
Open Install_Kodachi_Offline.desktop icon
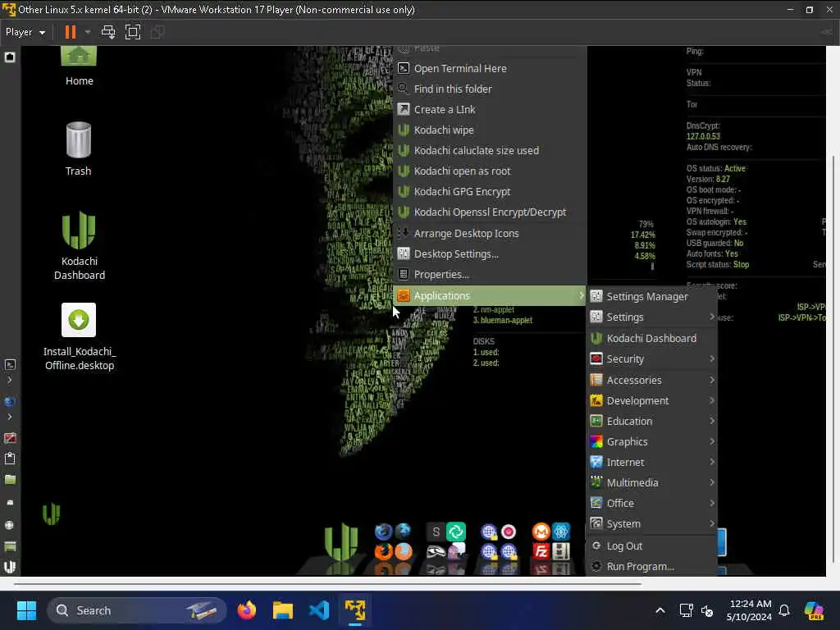click(x=80, y=337)
